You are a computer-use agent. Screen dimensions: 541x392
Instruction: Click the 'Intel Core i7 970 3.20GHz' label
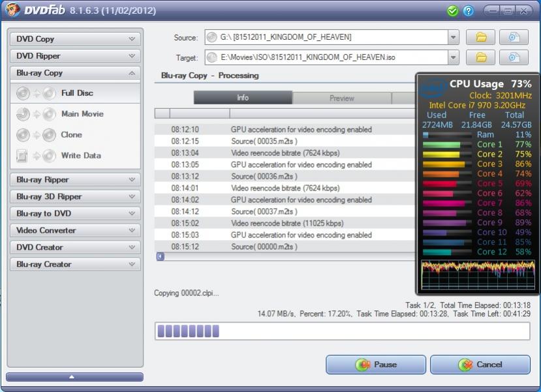coord(477,105)
